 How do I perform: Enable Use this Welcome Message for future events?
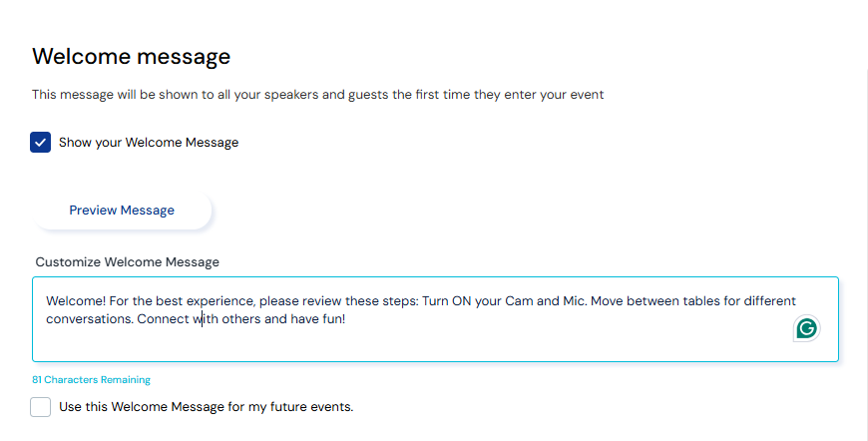(41, 407)
